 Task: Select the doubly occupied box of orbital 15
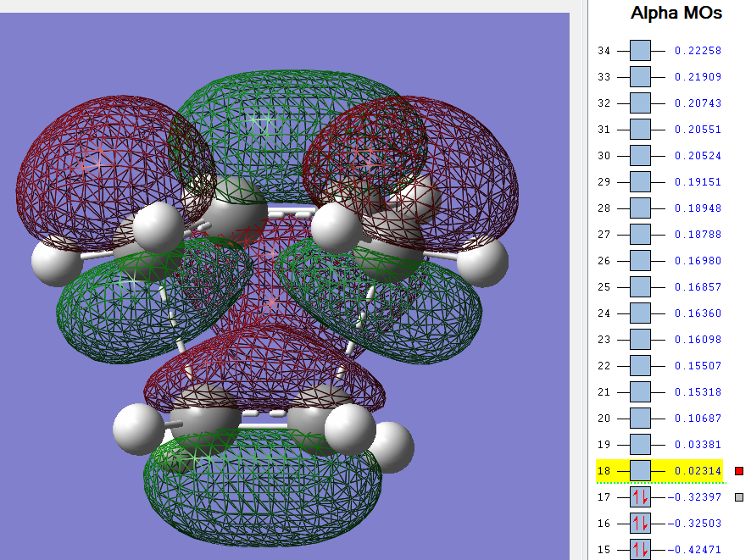tap(640, 550)
